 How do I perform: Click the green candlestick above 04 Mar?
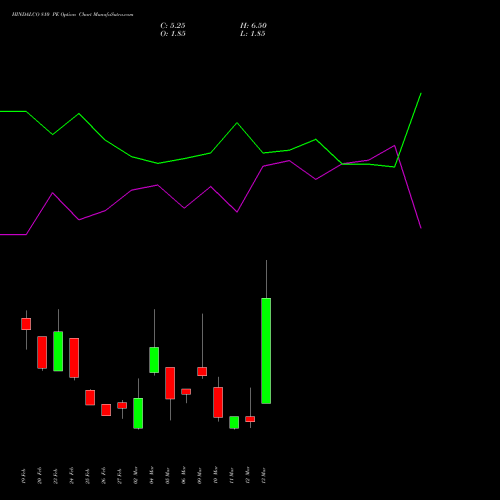tap(154, 360)
